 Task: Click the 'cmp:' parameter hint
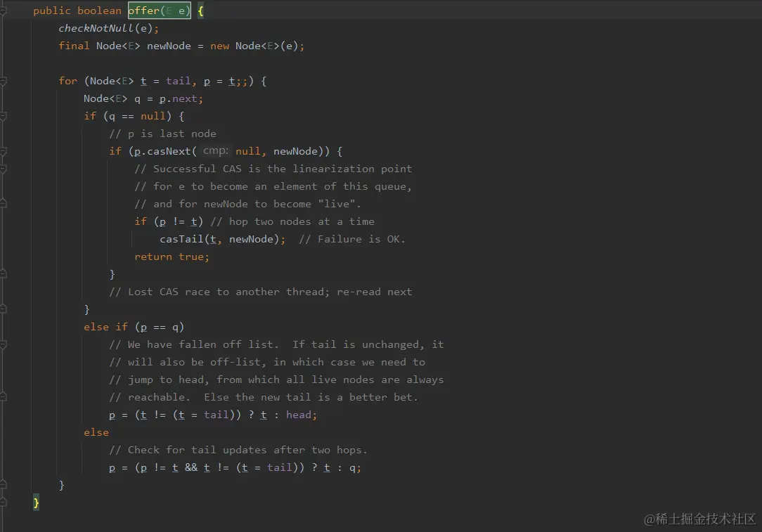[215, 150]
